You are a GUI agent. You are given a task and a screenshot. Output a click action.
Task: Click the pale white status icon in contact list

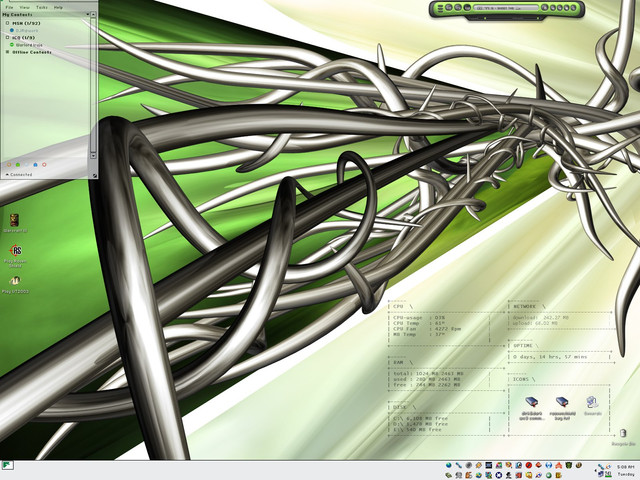[27, 165]
